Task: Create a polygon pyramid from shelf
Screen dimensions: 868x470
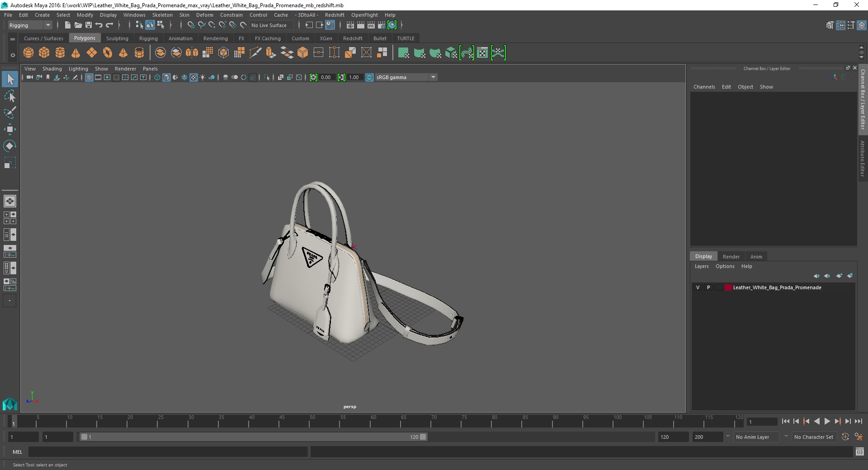Action: click(x=123, y=53)
